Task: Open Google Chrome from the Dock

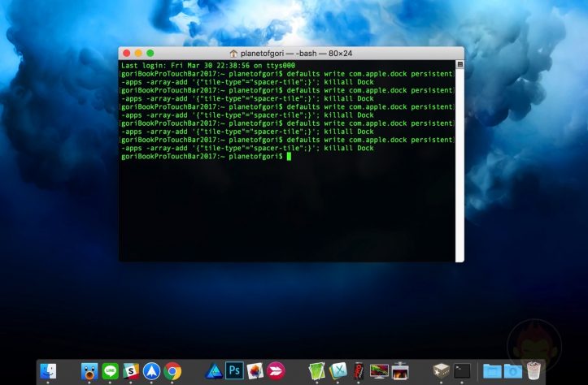Action: pyautogui.click(x=172, y=371)
